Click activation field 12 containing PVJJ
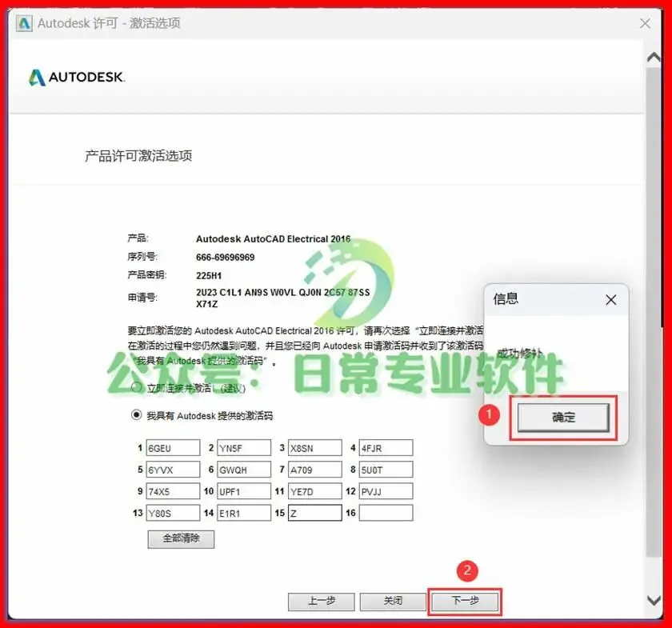This screenshot has width=672, height=628. point(386,491)
